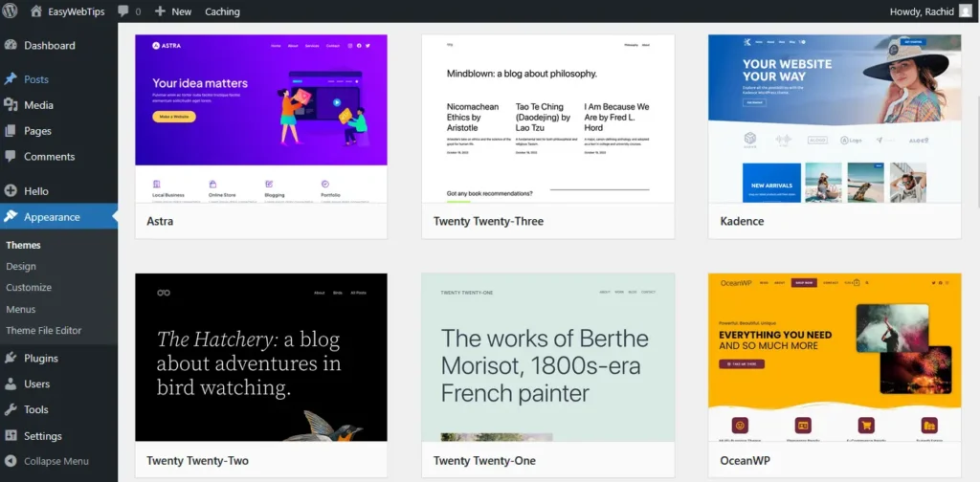Open Caching in the admin bar
This screenshot has height=482, width=980.
tap(222, 11)
